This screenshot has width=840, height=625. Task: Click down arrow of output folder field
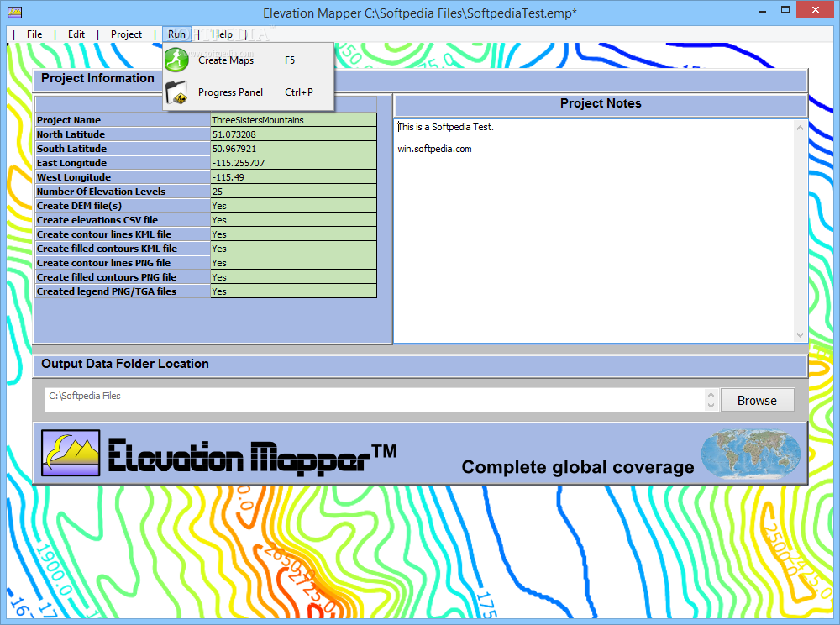point(711,406)
